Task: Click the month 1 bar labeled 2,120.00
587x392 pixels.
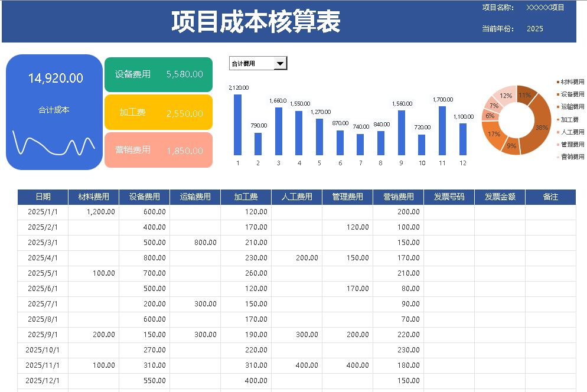Action: [x=238, y=125]
